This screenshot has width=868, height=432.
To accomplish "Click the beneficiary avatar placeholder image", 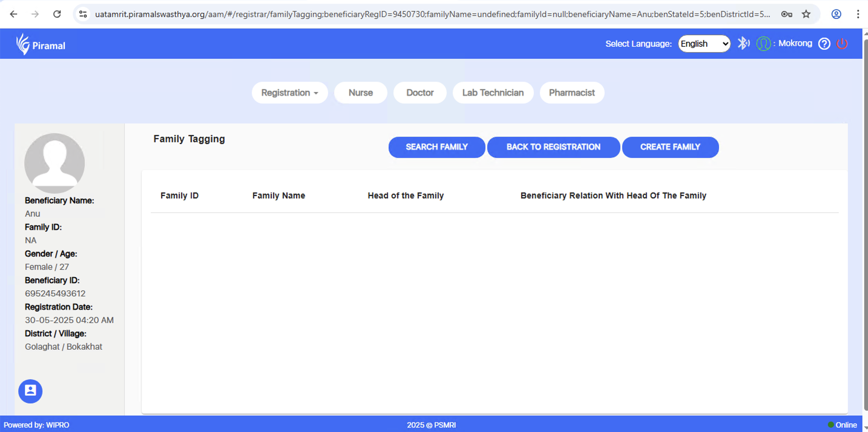I will click(54, 163).
